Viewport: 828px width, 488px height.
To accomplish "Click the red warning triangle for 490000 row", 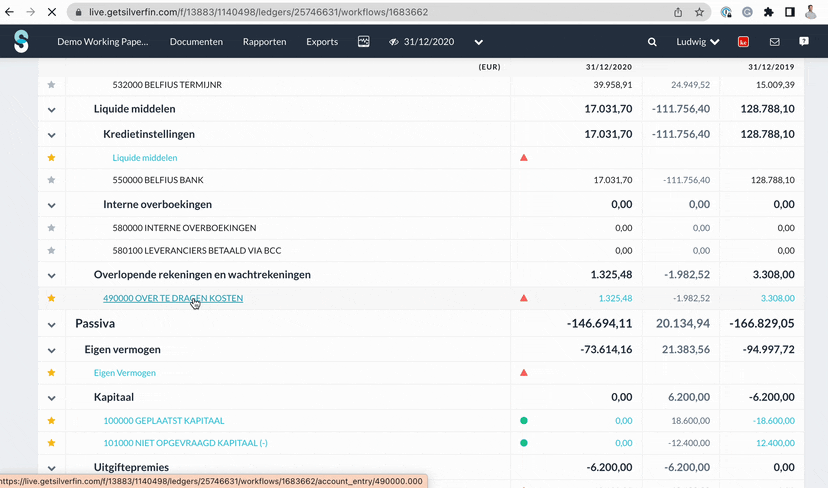I will [524, 298].
